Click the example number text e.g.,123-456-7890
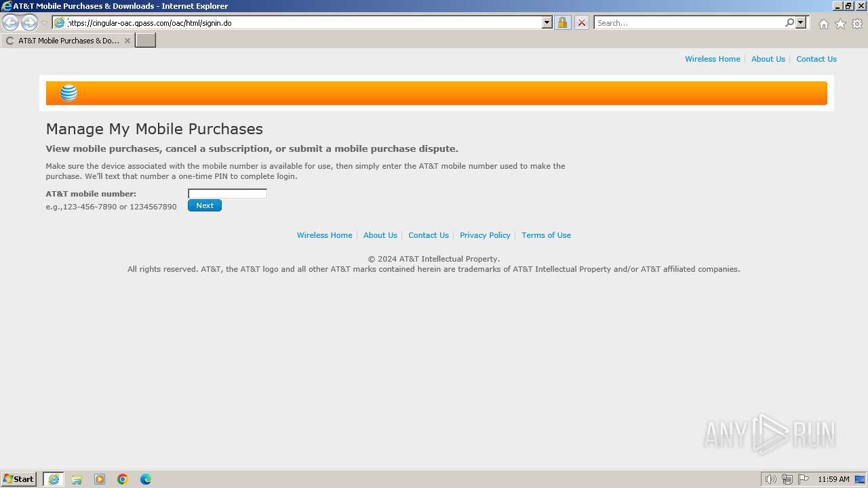Viewport: 868px width, 488px height. point(111,207)
